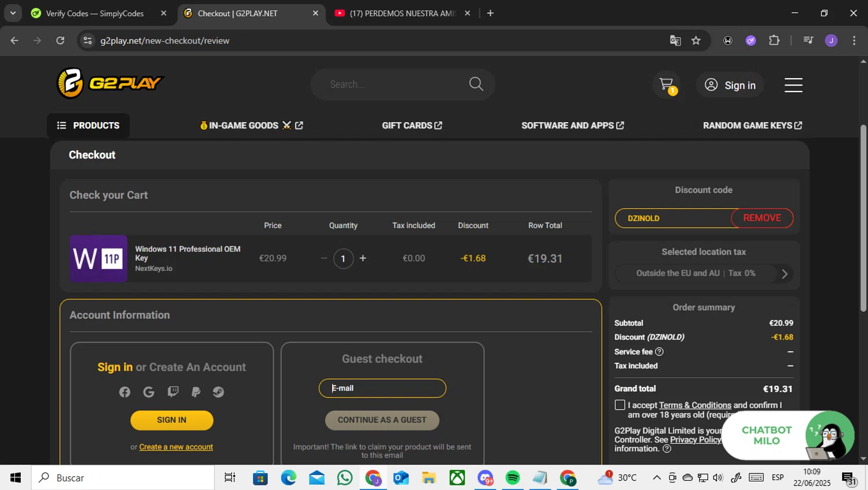Open the Create a new account link
868x490 pixels.
(176, 447)
